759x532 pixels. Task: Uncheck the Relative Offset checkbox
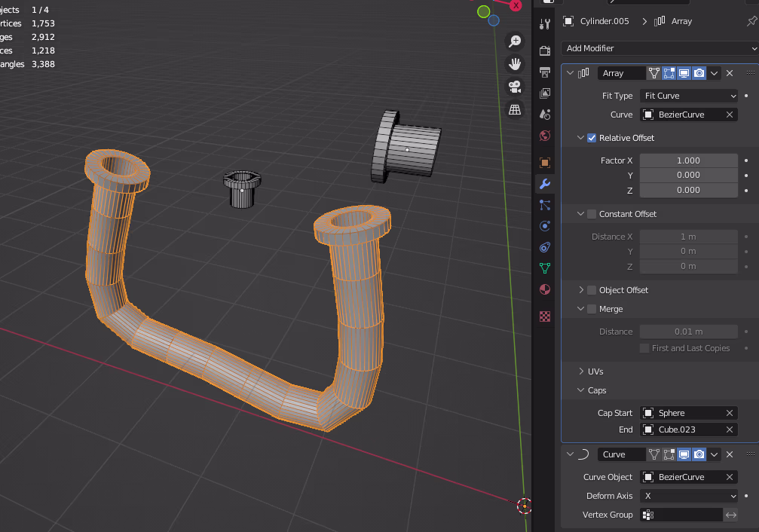point(592,138)
